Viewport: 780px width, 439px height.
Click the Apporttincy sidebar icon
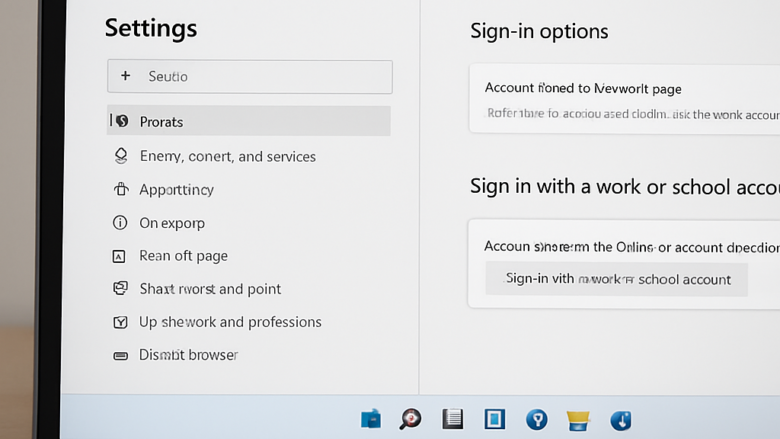(x=121, y=189)
